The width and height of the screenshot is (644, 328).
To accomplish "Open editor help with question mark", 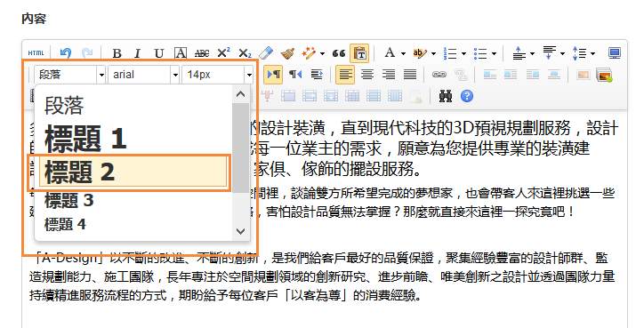I will coord(467,96).
